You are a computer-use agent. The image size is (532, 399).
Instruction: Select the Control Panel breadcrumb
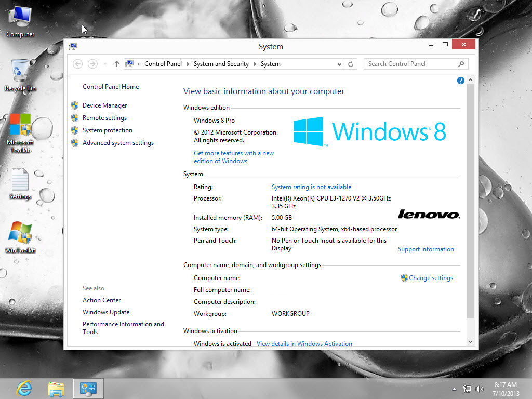(x=163, y=64)
